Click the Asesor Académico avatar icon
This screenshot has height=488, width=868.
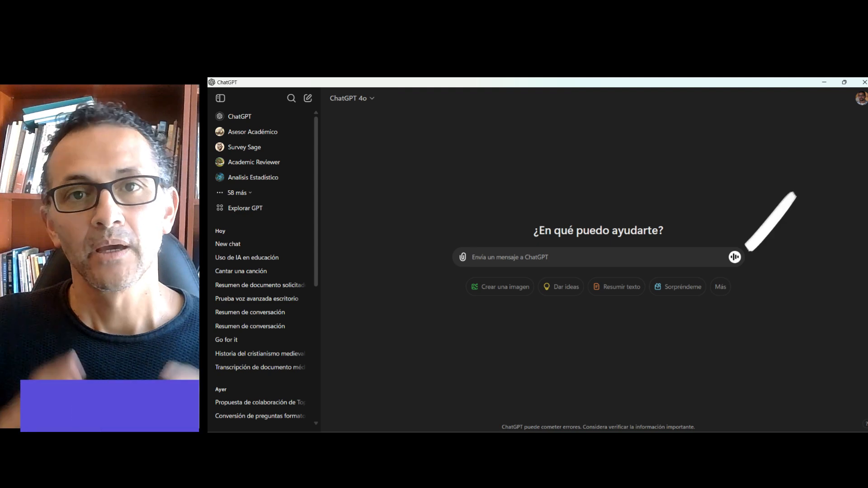click(x=220, y=131)
